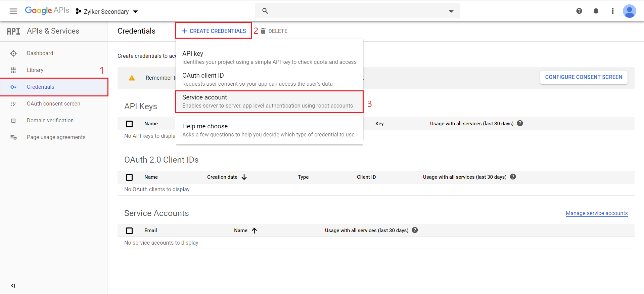Screen dimensions: 644x294
Task: Click the help icon beside API Keys usage
Action: pos(520,123)
